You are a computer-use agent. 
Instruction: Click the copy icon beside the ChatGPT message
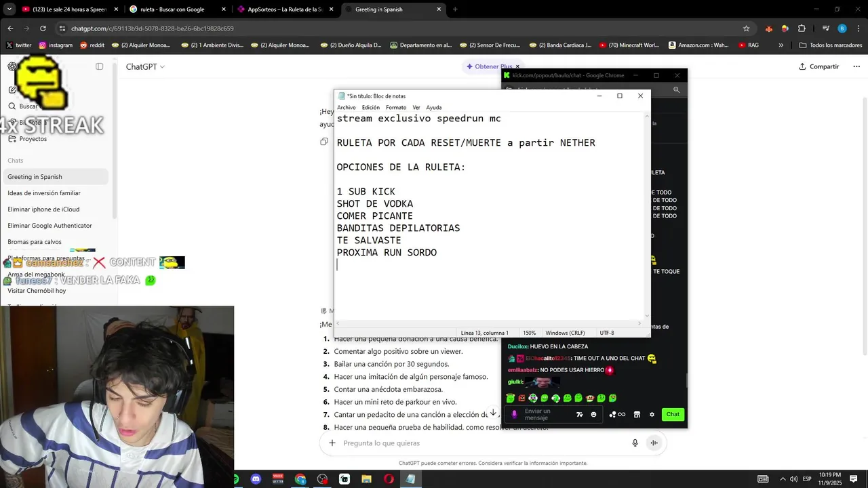[x=324, y=142]
